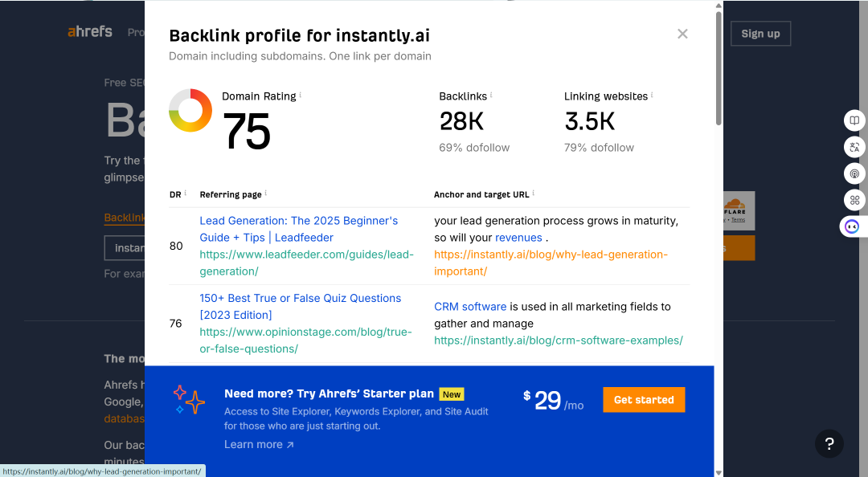This screenshot has height=477, width=868.
Task: Close the Backlink profile dialog
Action: coord(682,34)
